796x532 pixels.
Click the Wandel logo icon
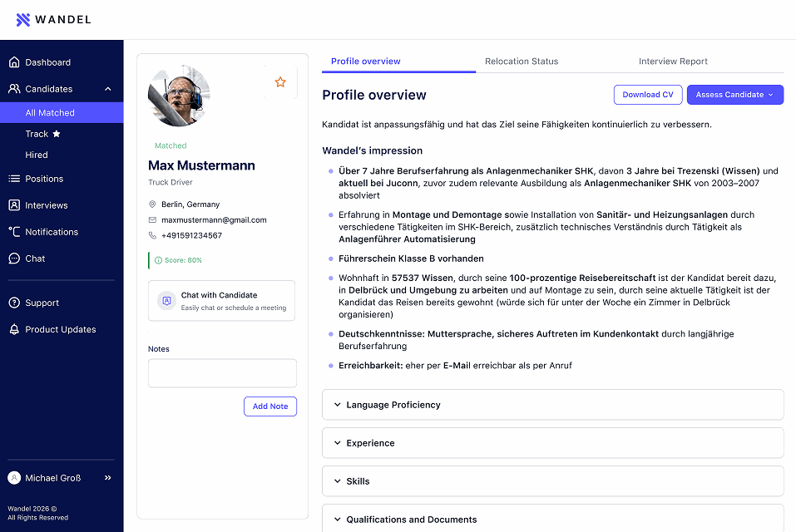pyautogui.click(x=23, y=20)
